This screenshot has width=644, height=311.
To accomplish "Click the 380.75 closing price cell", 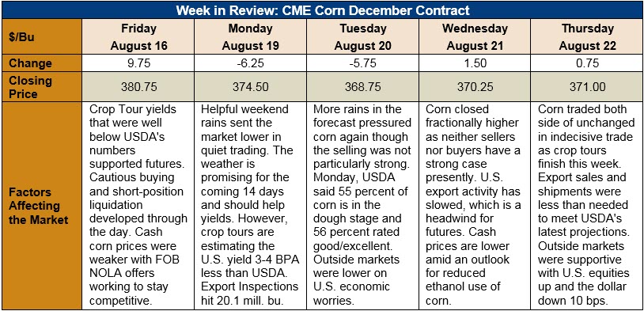I will [138, 87].
